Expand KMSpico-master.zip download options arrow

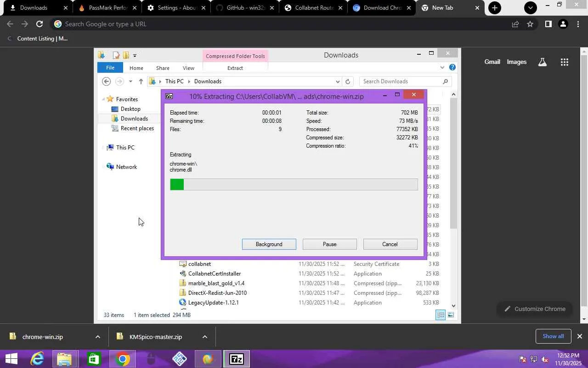[x=204, y=337]
